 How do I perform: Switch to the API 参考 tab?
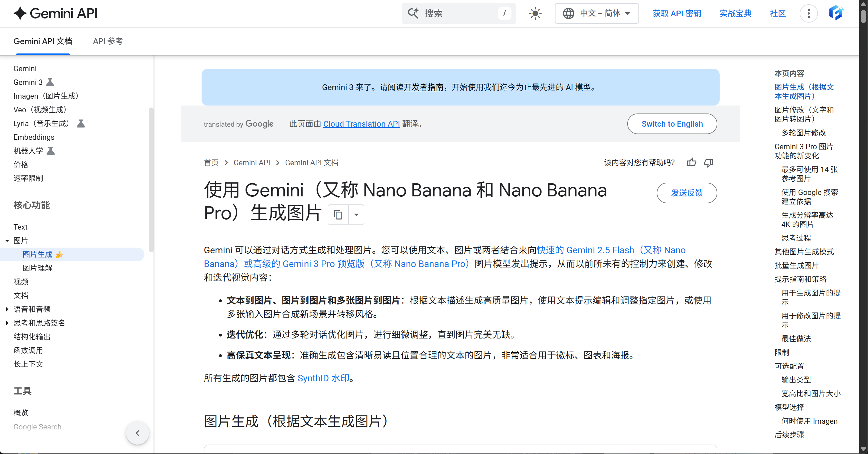(x=108, y=41)
